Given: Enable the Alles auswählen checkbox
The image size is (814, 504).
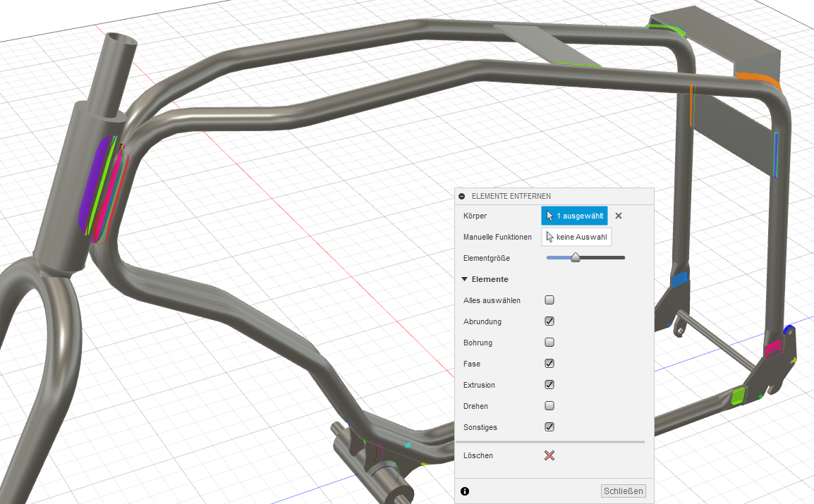Looking at the screenshot, I should pos(549,300).
